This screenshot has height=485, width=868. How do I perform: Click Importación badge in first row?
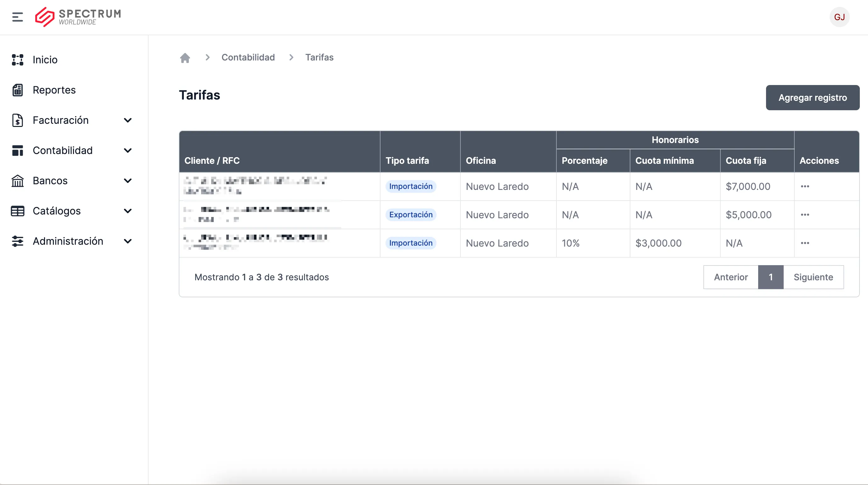point(411,186)
